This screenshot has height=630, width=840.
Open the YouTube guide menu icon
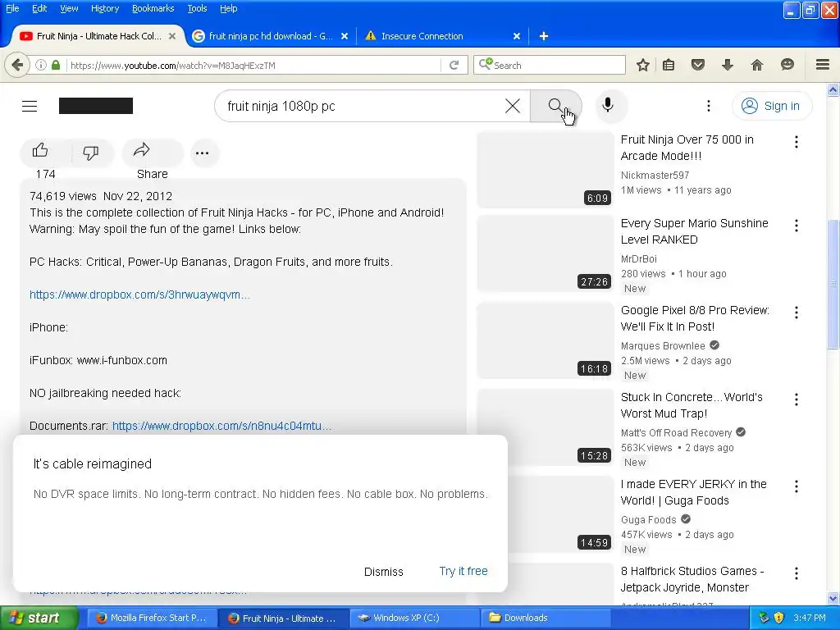click(x=30, y=106)
